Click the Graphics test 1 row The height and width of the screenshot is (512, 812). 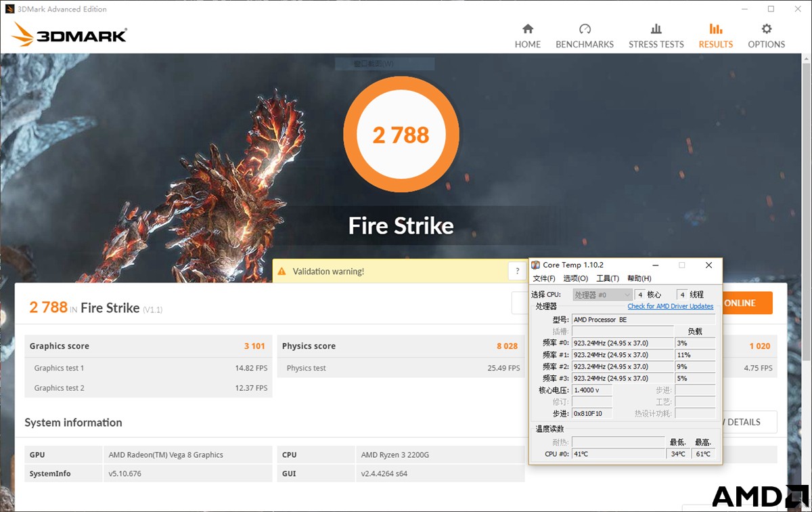pos(149,368)
